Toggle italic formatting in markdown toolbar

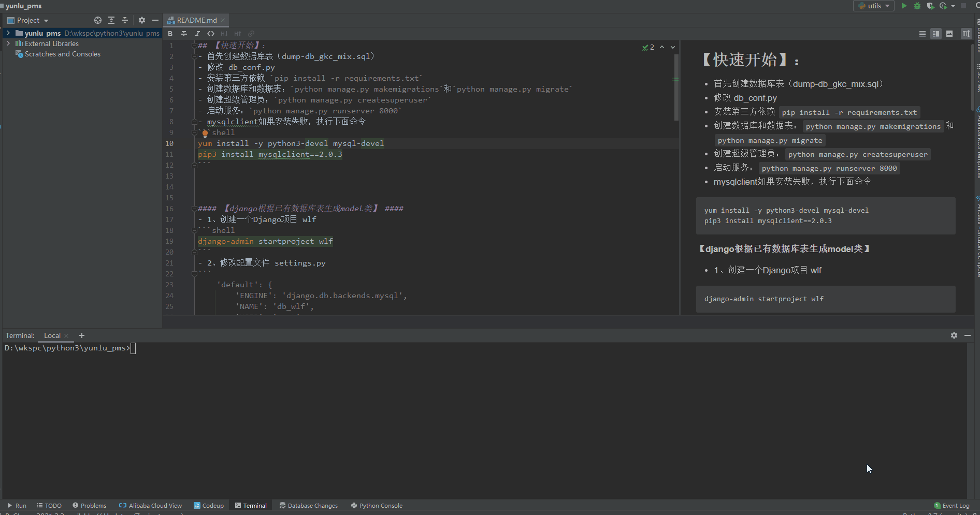click(x=197, y=34)
